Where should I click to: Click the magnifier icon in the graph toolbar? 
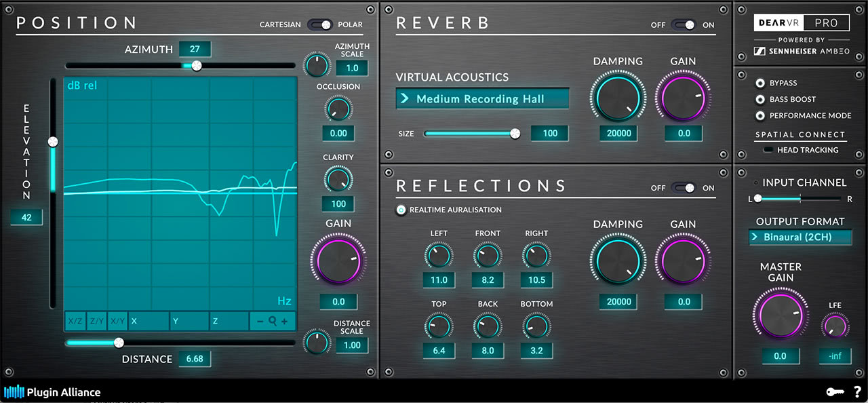[273, 321]
